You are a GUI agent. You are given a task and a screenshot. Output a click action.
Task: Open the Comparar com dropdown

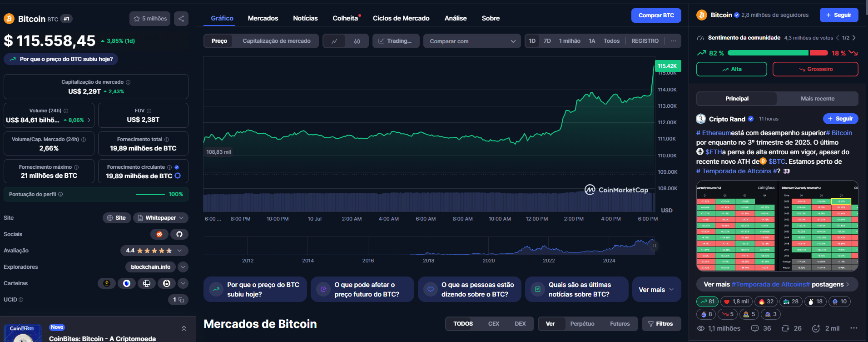point(472,41)
